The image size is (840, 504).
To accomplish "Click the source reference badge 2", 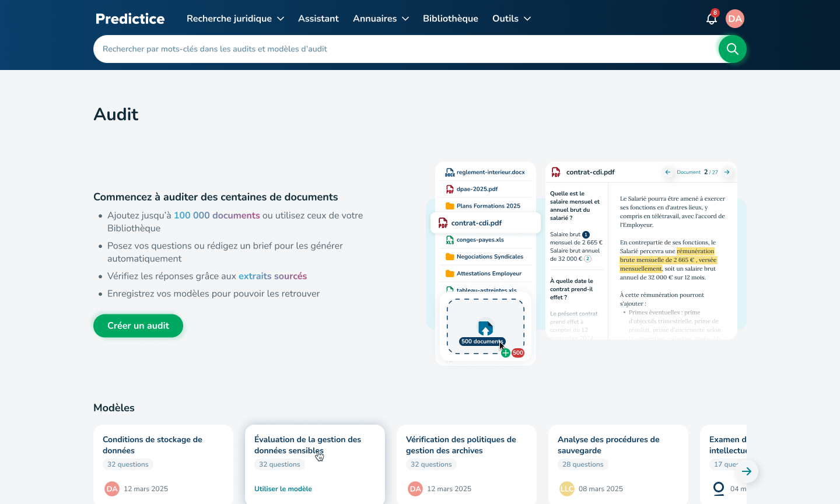I will coord(588,259).
